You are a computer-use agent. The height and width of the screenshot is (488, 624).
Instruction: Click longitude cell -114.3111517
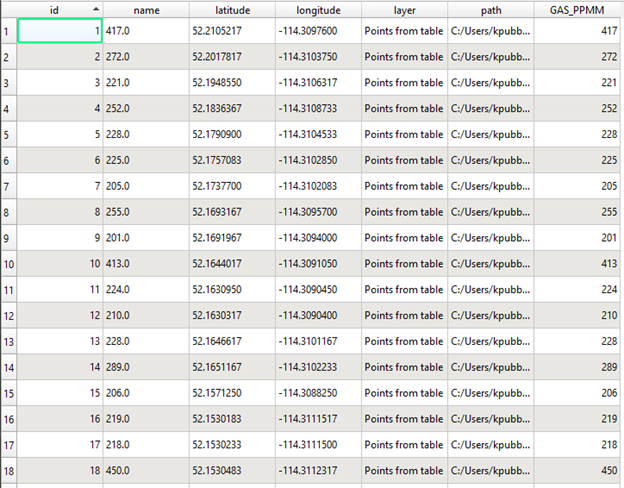(x=318, y=419)
